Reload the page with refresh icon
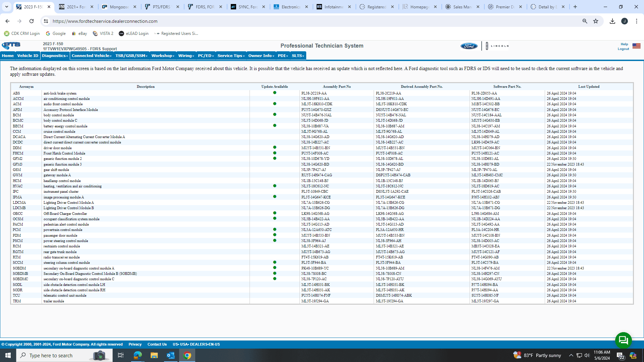 pyautogui.click(x=32, y=21)
